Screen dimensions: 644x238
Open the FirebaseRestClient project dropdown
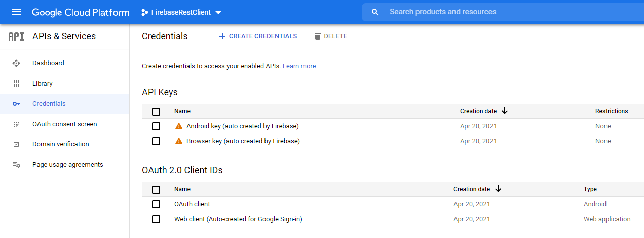point(181,12)
